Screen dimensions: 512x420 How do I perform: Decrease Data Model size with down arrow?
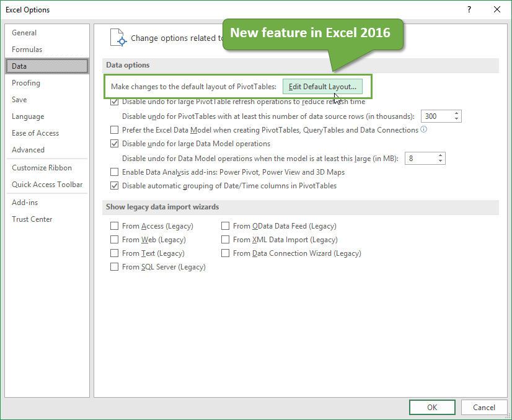click(441, 162)
